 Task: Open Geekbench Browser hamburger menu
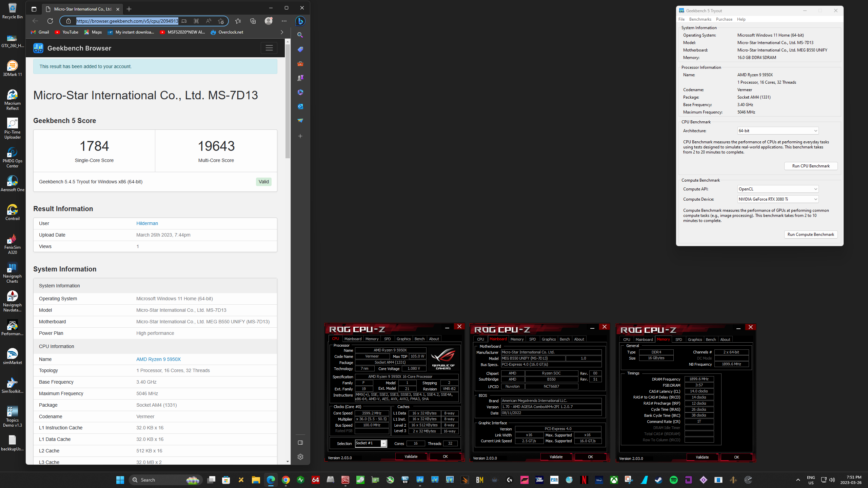coord(269,48)
